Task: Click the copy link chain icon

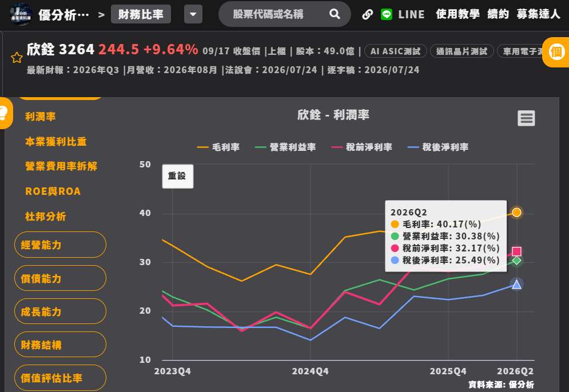Action: coord(367,14)
